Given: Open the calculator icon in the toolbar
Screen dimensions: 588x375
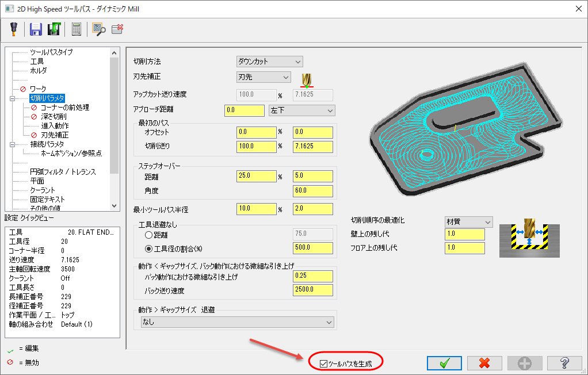Looking at the screenshot, I should point(75,29).
